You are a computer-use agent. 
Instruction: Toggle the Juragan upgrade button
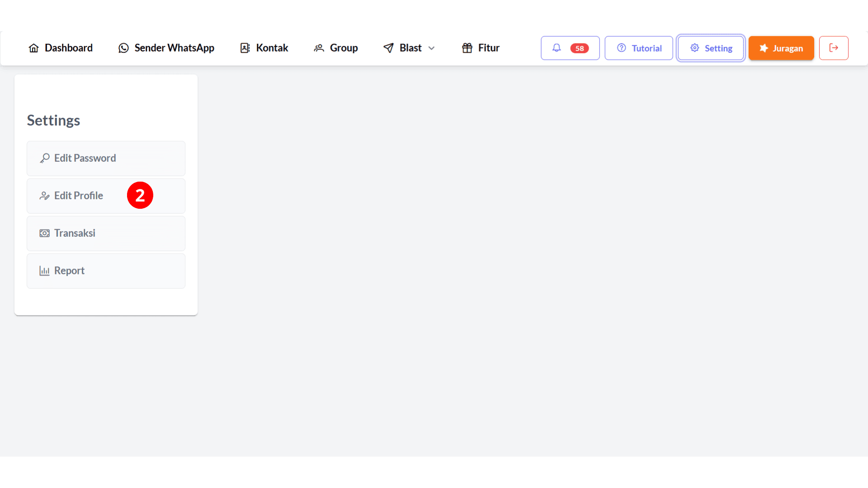pos(781,47)
